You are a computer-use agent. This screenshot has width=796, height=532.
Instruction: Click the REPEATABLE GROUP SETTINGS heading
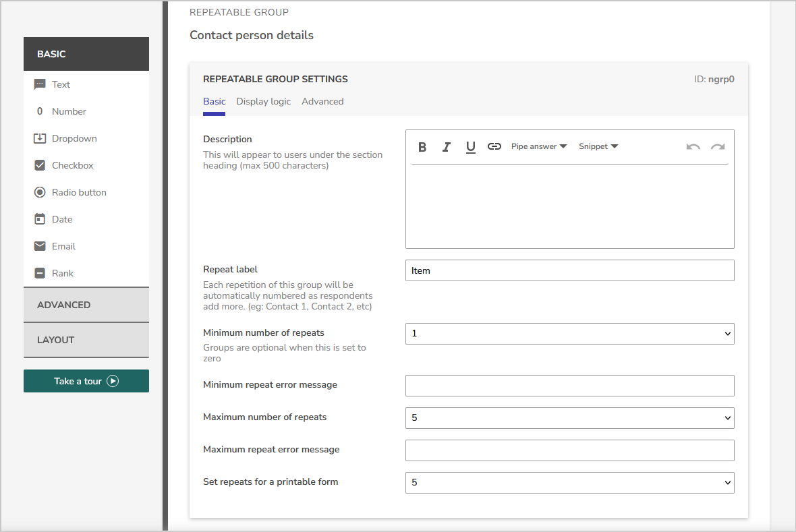coord(275,79)
